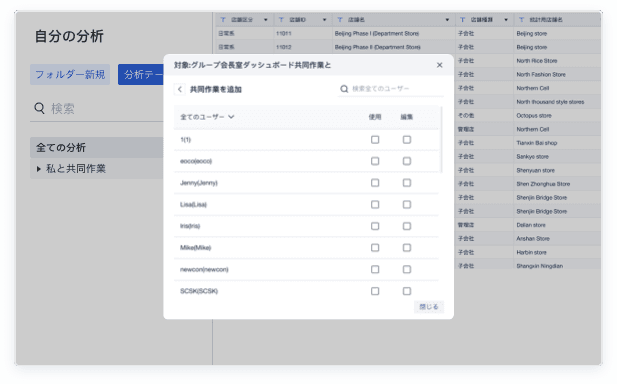Grant 使用 access to Lisa(Lisa)
617x384 pixels.
(375, 205)
